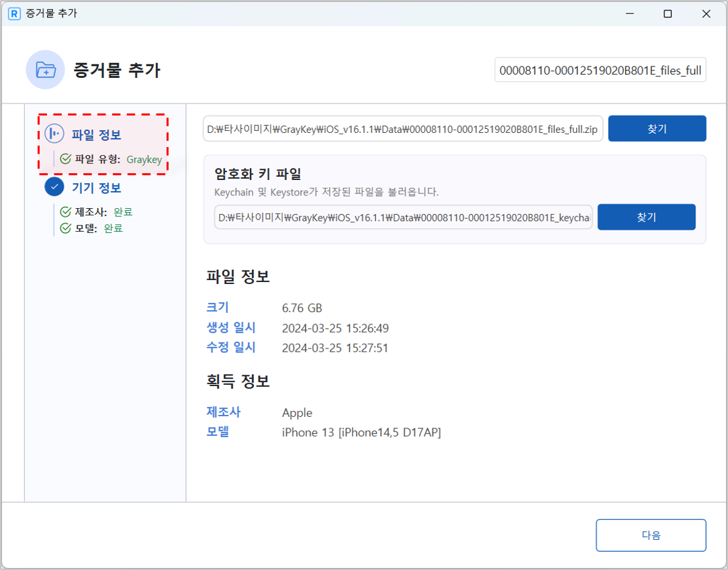This screenshot has width=728, height=570.
Task: Click the add-evidence folder icon in header
Action: coord(46,70)
